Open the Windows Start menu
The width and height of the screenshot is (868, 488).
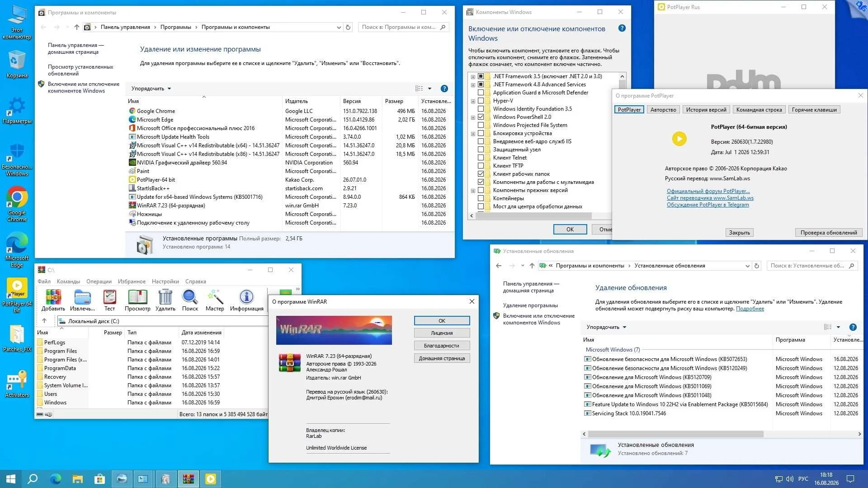coord(11,479)
